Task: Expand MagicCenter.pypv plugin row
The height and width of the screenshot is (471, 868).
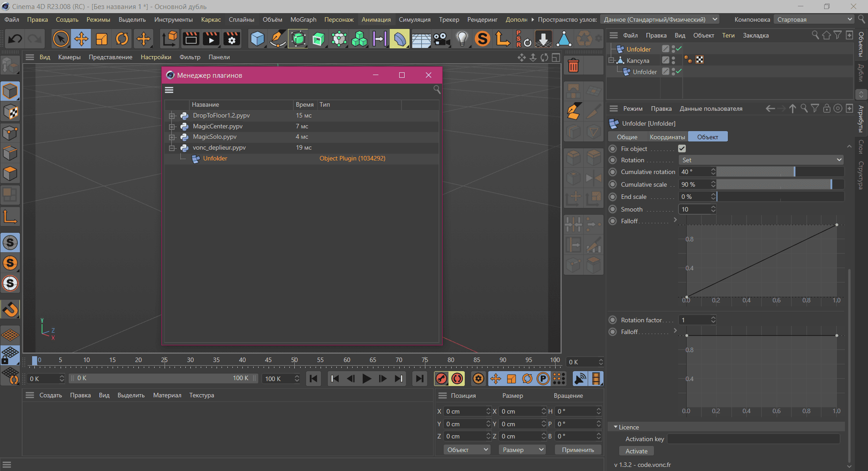Action: pyautogui.click(x=172, y=127)
